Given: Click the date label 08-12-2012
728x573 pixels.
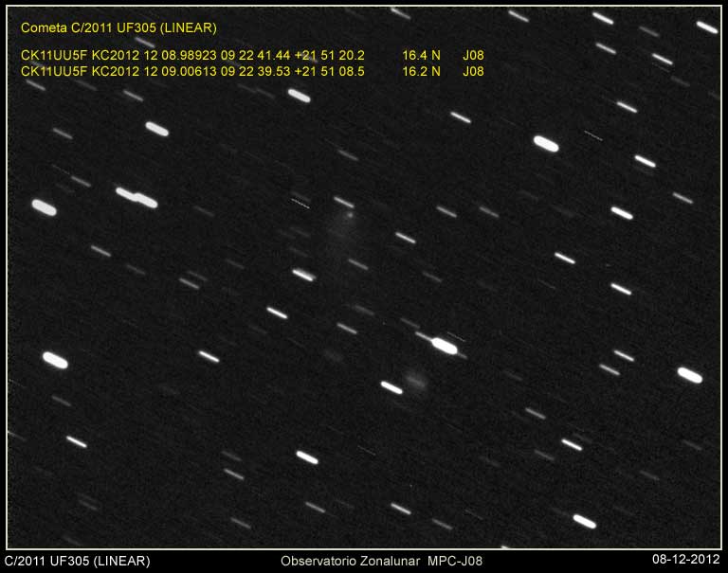Looking at the screenshot, I should tap(686, 561).
